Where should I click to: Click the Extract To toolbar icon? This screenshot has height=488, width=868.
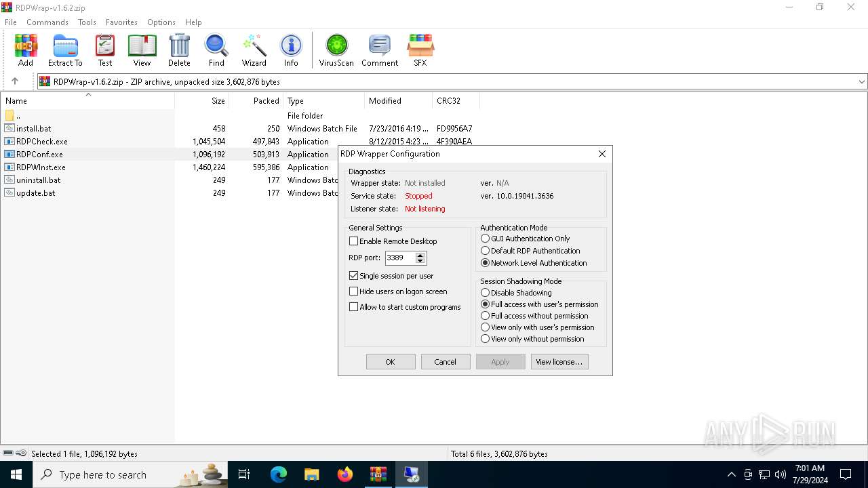pos(65,51)
